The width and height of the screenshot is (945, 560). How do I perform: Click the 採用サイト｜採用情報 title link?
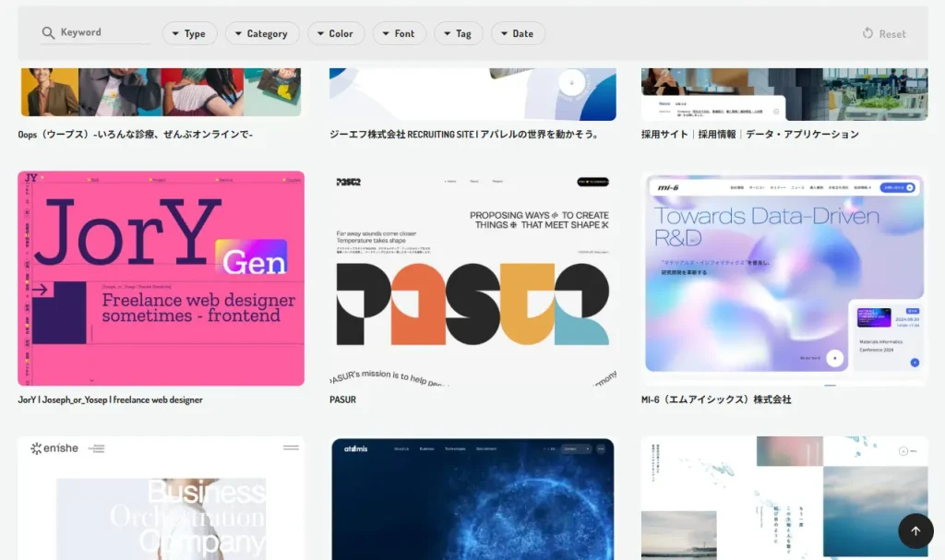(749, 135)
